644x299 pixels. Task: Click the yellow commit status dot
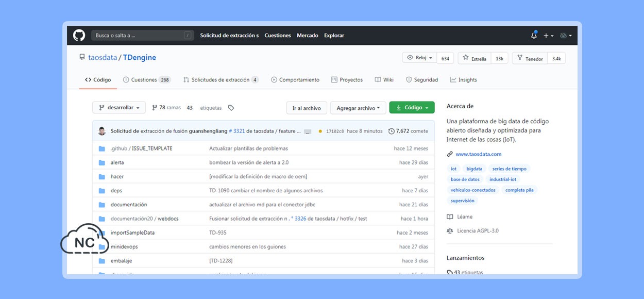coord(320,131)
